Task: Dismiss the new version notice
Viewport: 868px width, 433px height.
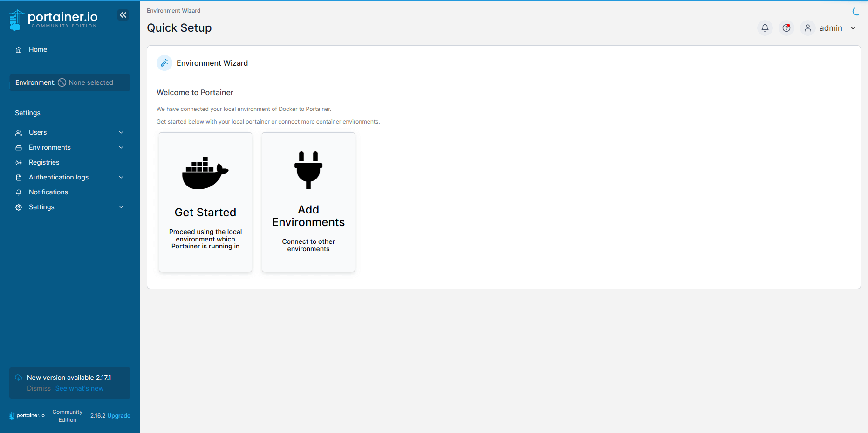Action: (x=39, y=388)
